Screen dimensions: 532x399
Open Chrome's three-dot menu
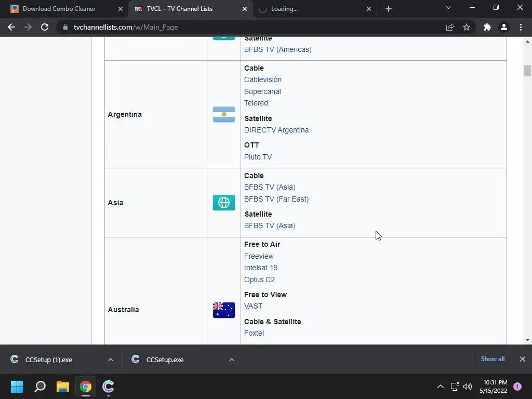[521, 27]
